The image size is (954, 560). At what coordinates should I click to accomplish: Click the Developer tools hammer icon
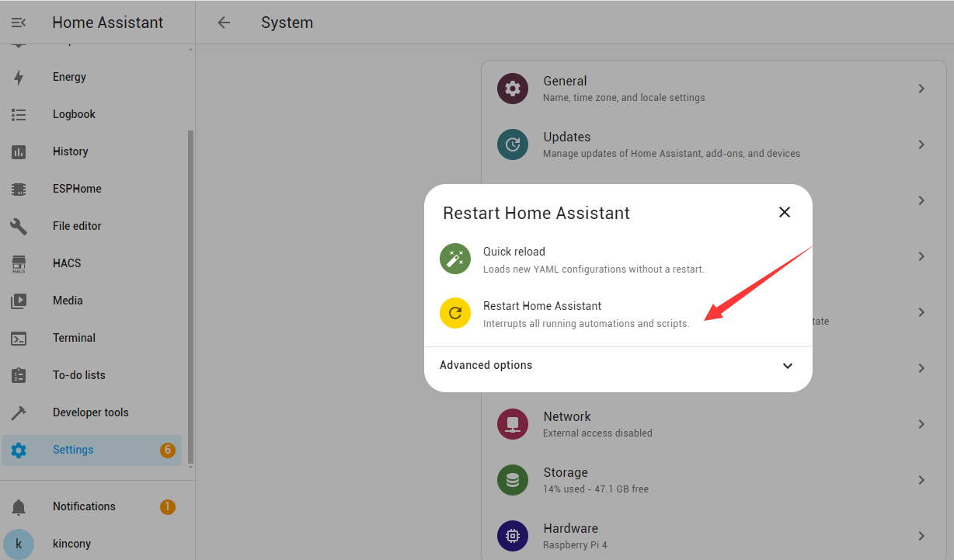coord(19,412)
